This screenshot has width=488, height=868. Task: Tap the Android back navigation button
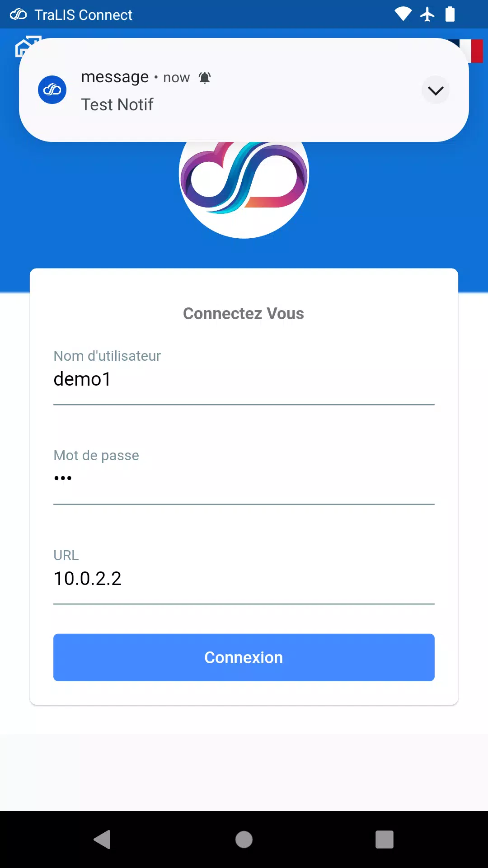(103, 840)
